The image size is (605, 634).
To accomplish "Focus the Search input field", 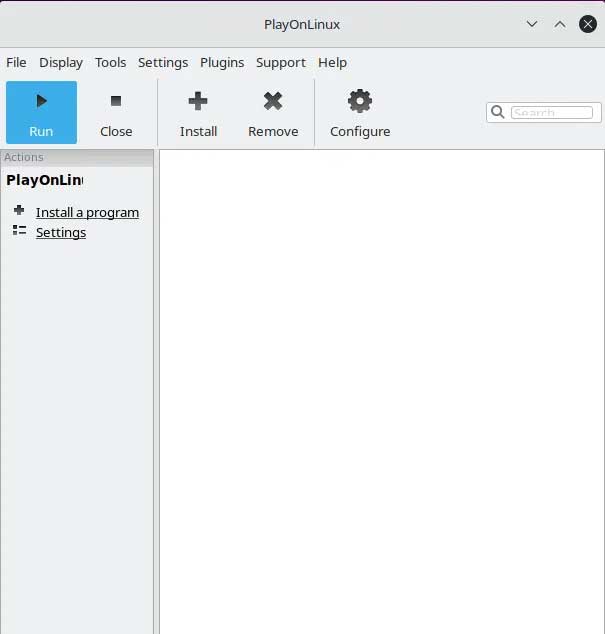I will pos(552,112).
